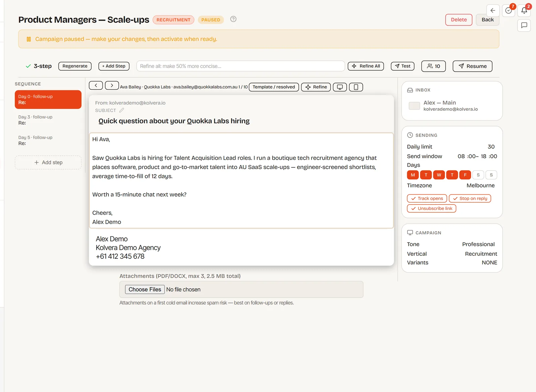Click the Choose Files button
This screenshot has width=536, height=392.
[145, 290]
